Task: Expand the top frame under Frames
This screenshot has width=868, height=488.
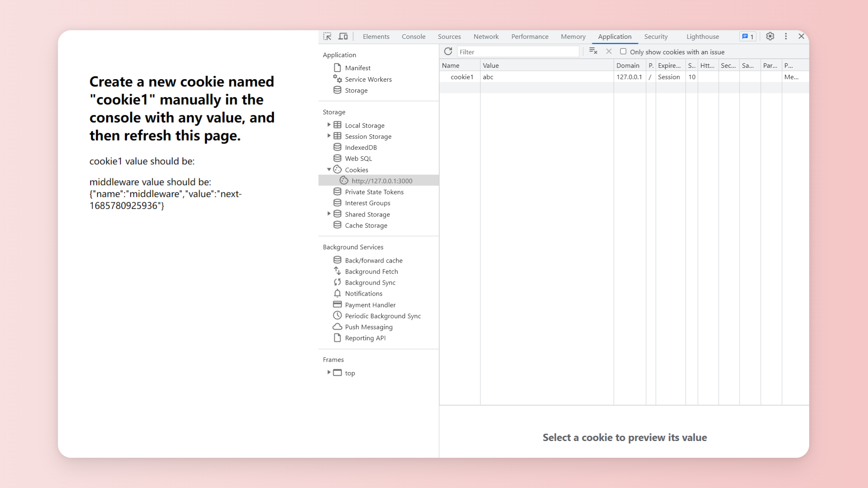Action: point(329,372)
